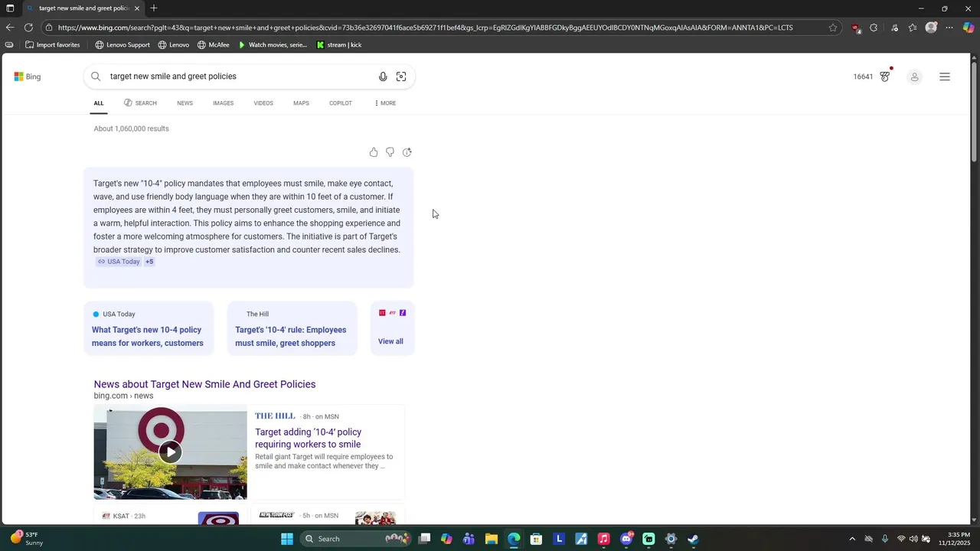Viewport: 980px width, 551px height.
Task: Open 'Target adding 10-4 policy' headline
Action: tap(309, 439)
